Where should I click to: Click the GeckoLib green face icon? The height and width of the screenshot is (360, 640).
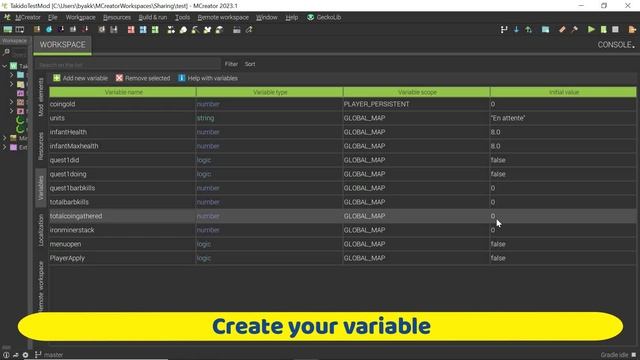310,17
